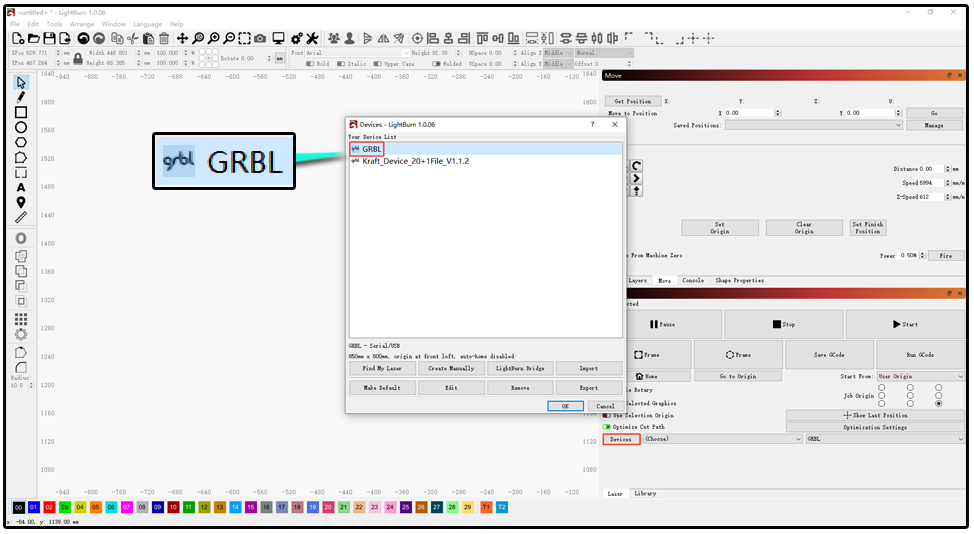The height and width of the screenshot is (534, 974).
Task: Open the (Choose) port dropdown
Action: point(722,439)
